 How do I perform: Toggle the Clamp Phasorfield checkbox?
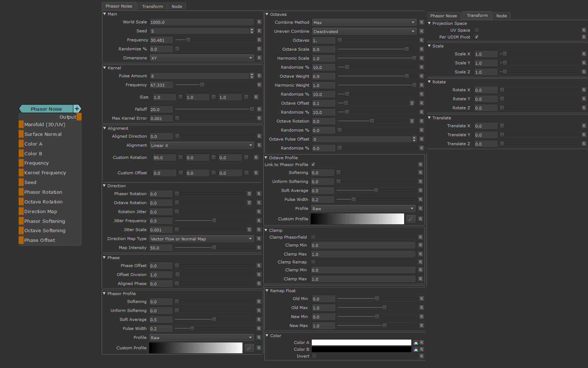coord(313,237)
